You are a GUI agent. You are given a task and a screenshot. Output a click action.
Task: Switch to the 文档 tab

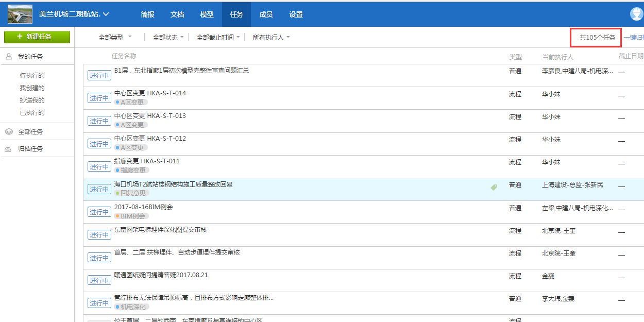[177, 14]
